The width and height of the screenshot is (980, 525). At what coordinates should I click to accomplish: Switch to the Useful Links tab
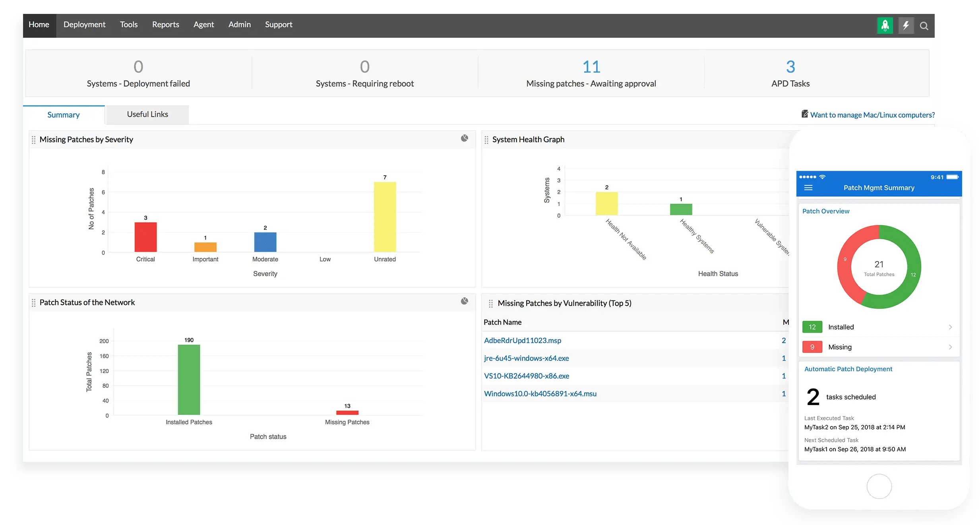point(147,114)
